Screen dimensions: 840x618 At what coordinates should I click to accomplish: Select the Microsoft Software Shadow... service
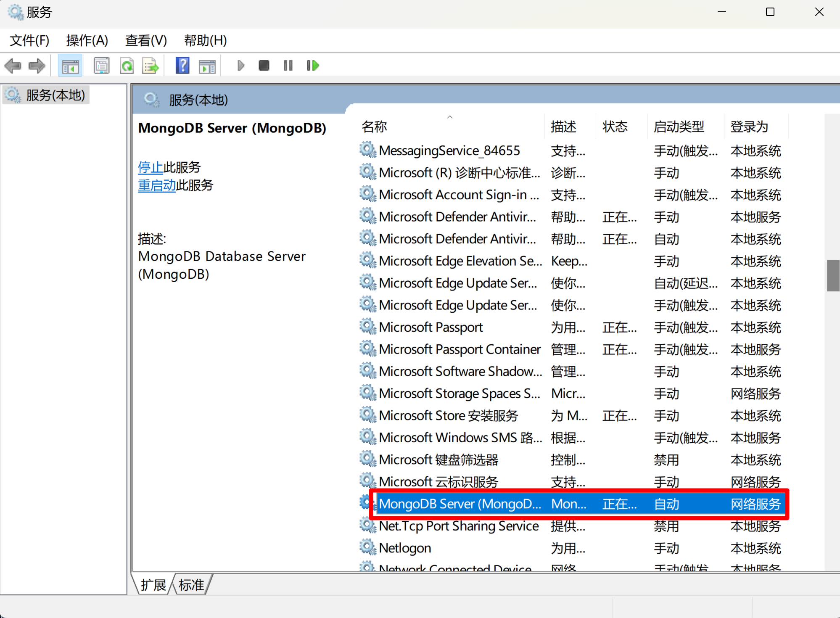[460, 371]
